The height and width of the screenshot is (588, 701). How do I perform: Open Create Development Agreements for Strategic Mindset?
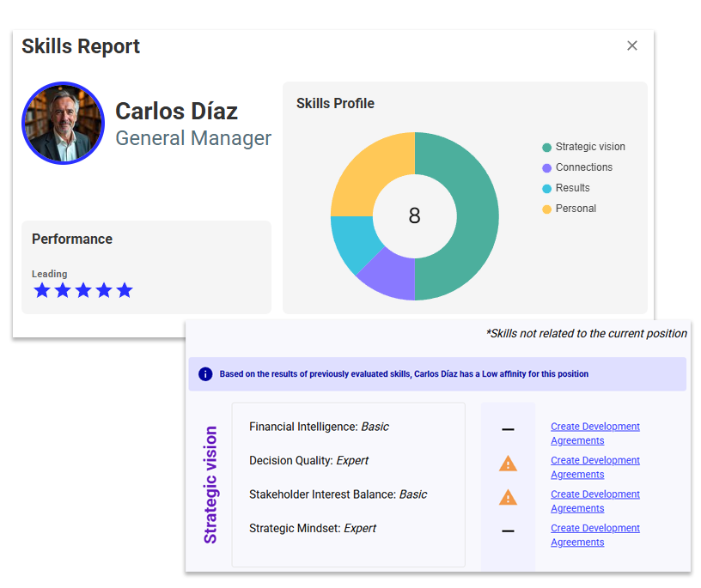(x=594, y=535)
